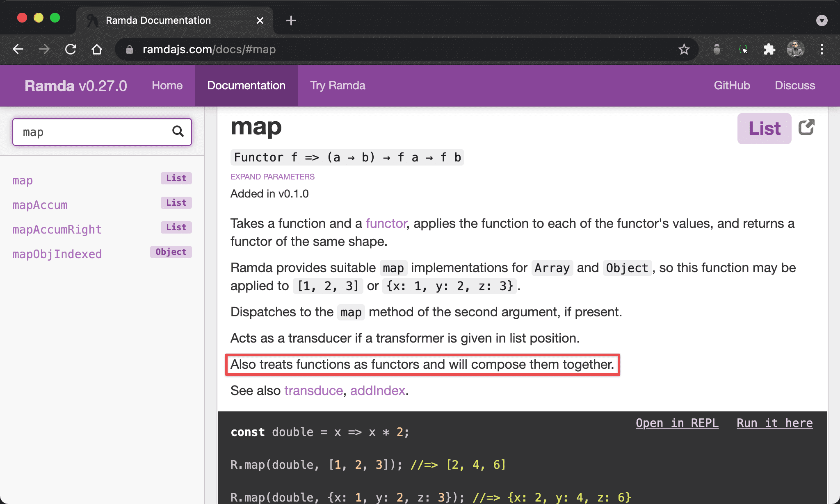
Task: Open the Chrome profile avatar
Action: (795, 50)
